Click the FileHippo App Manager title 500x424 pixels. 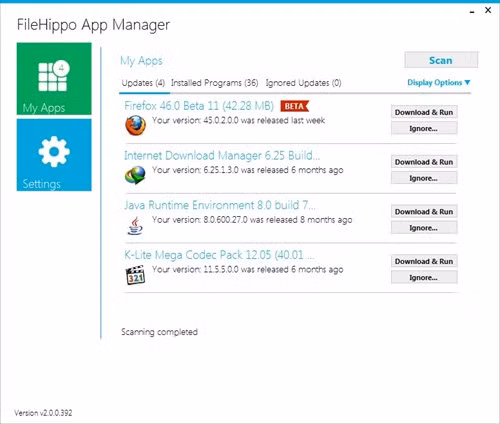point(93,25)
